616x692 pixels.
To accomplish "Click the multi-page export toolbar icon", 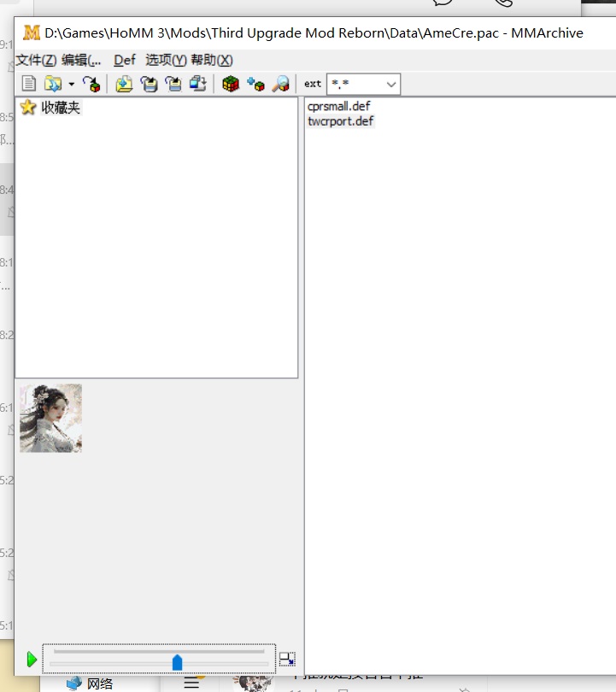I will point(198,84).
